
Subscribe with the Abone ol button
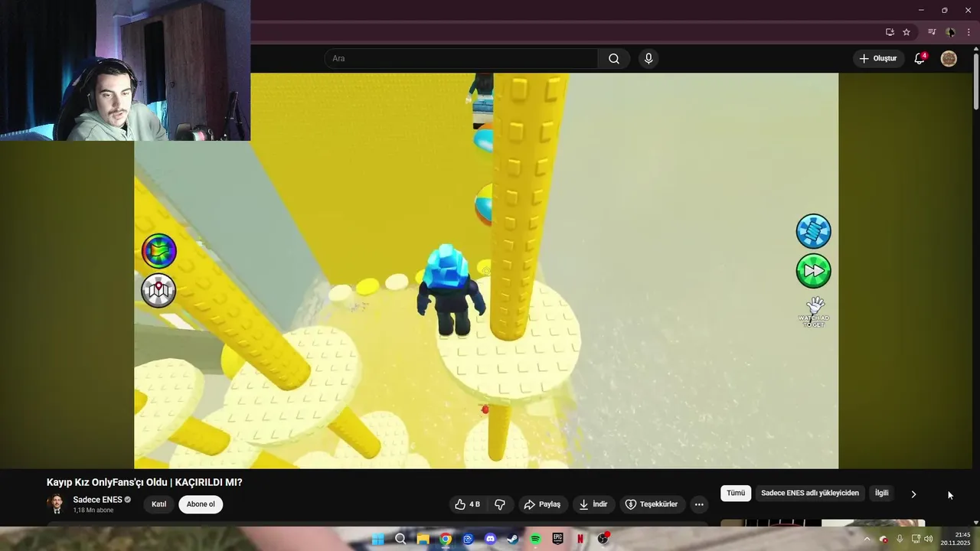201,504
